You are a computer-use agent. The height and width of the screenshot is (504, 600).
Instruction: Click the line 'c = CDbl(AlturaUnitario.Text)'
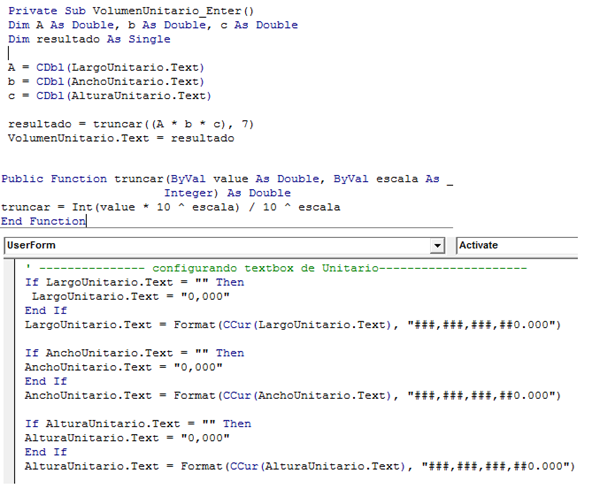point(109,96)
